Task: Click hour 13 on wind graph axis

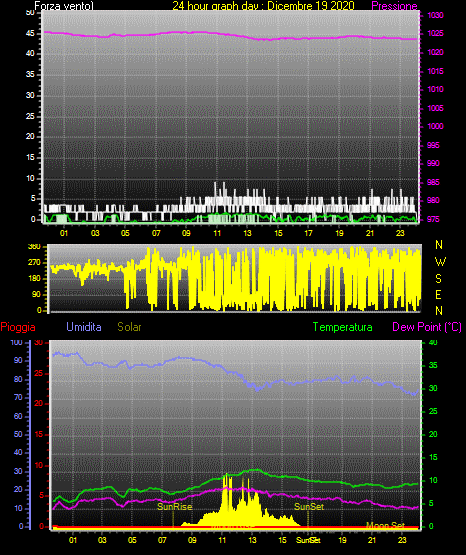Action: coord(247,233)
